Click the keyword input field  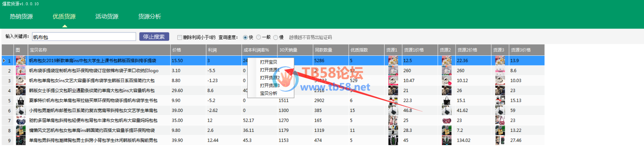tap(84, 37)
